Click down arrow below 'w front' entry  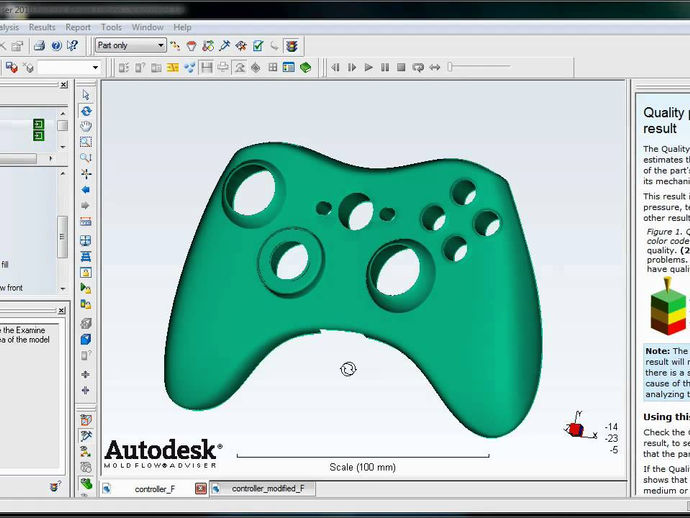[62, 288]
